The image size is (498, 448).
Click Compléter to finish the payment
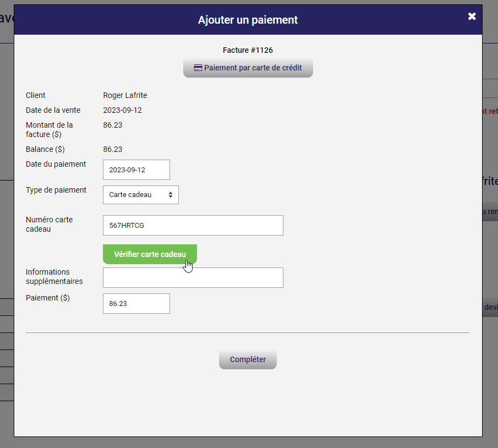click(x=248, y=359)
